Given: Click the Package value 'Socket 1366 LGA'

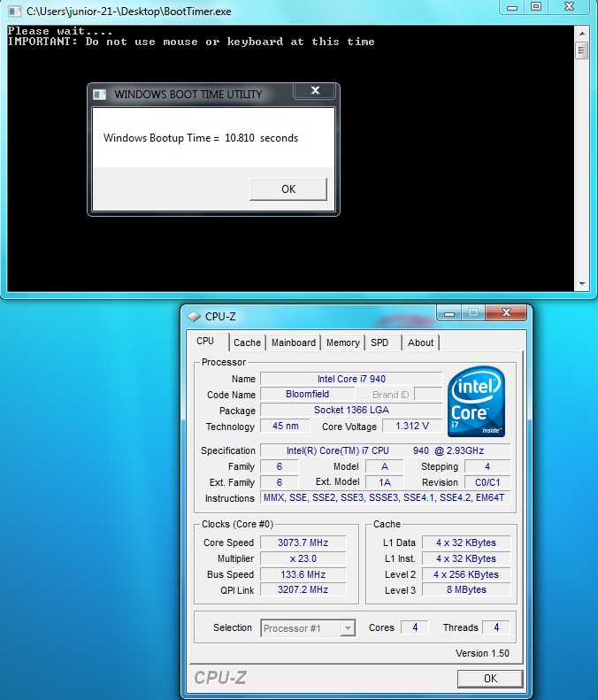Looking at the screenshot, I should tap(351, 411).
